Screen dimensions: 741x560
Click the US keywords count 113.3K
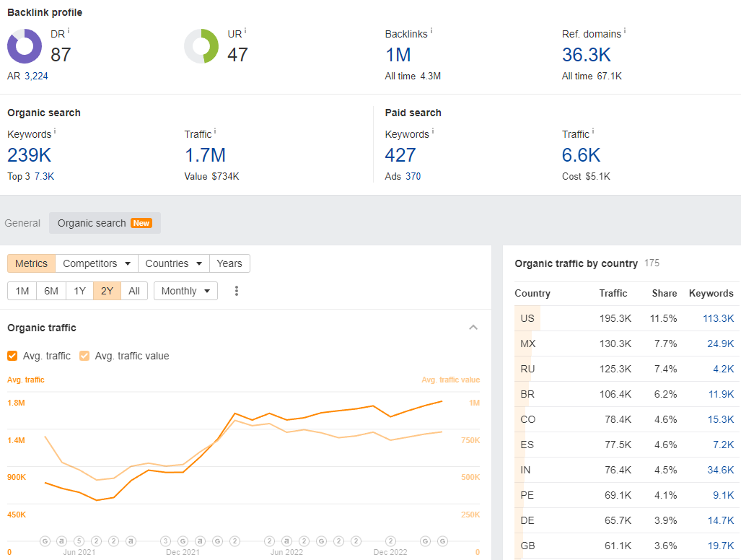[x=719, y=318]
